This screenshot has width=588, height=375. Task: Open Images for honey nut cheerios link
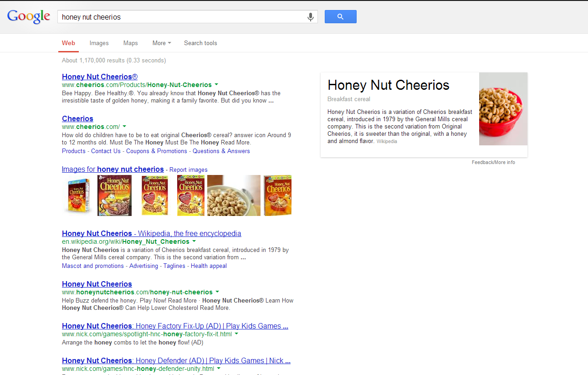[113, 170]
